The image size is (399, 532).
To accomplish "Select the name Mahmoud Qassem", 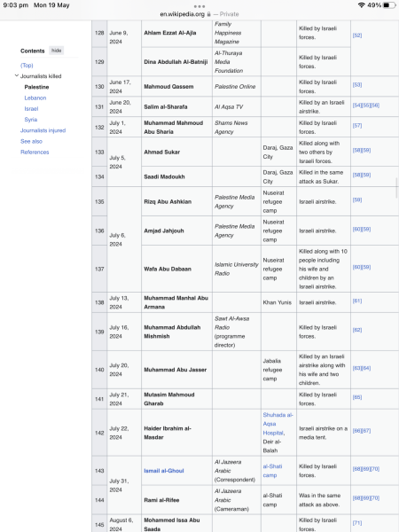I will pyautogui.click(x=168, y=87).
